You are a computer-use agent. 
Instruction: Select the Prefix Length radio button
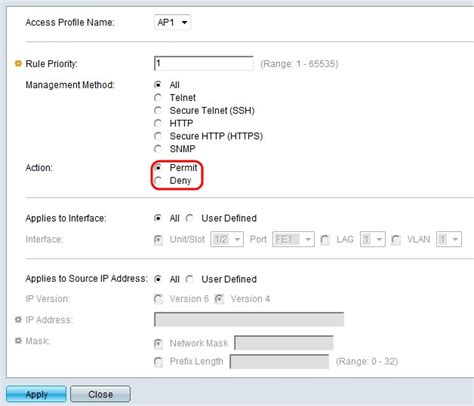pyautogui.click(x=158, y=362)
